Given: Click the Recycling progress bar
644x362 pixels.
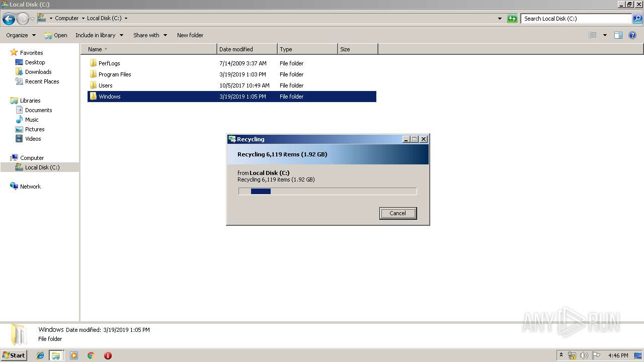Looking at the screenshot, I should tap(328, 191).
